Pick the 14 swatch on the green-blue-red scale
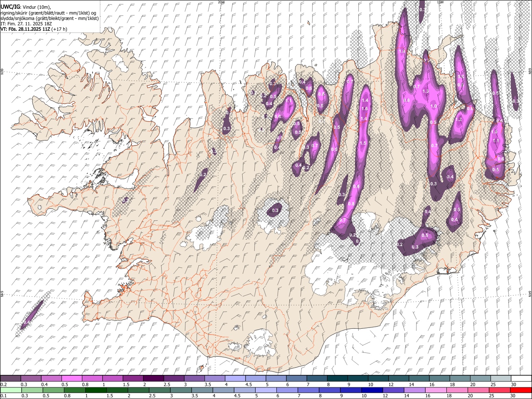 [x=414, y=390]
